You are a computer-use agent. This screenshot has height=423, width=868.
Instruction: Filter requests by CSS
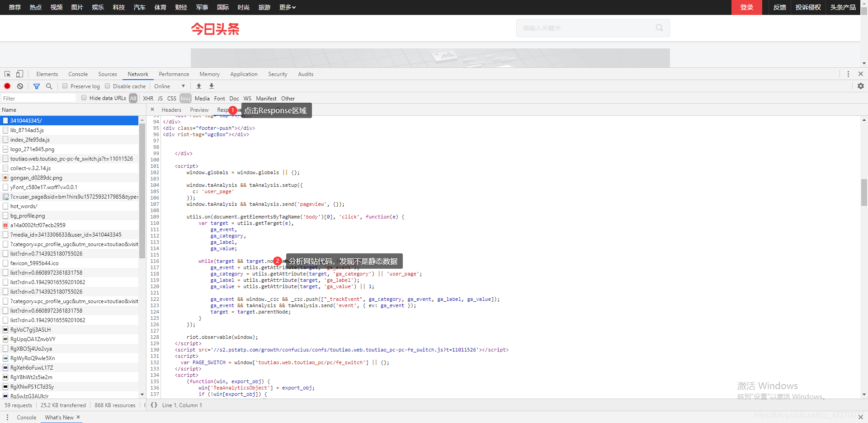tap(172, 98)
